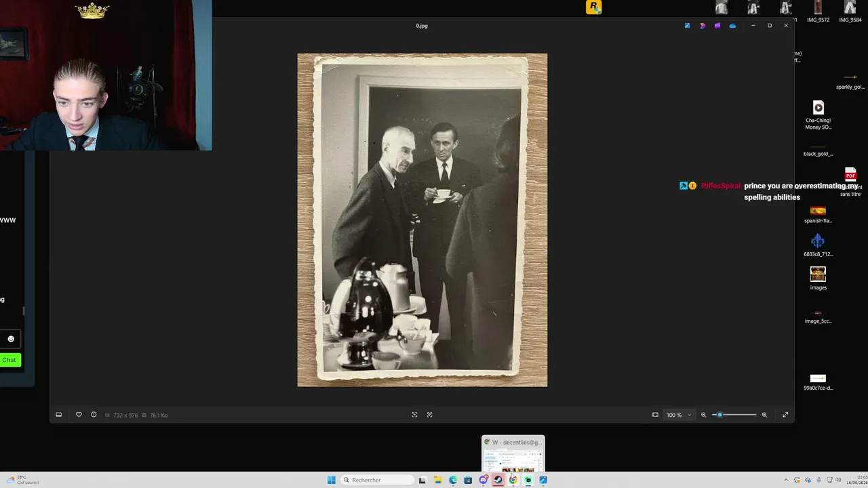Screen dimensions: 868x488
Task: Enter fullscreen view in Photos
Action: 785,415
